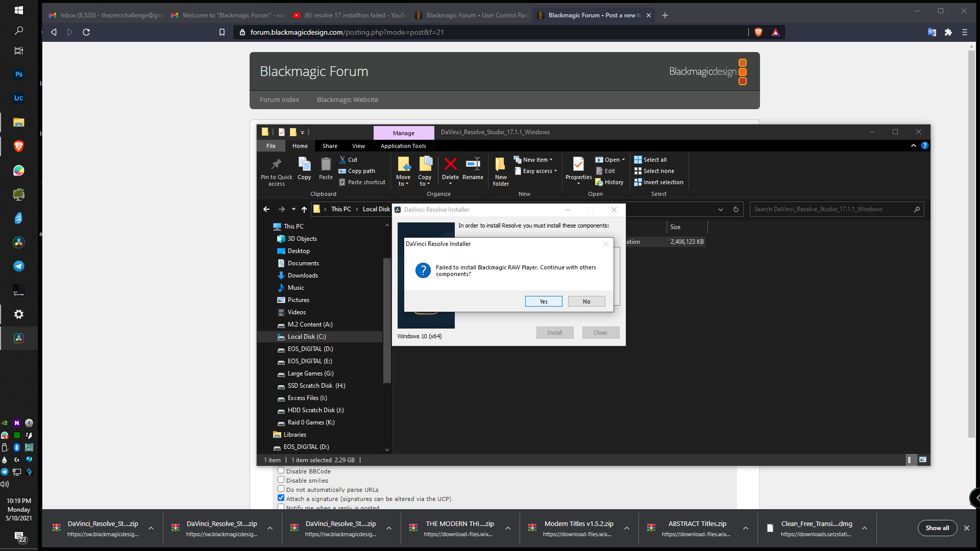Click the Brave Shields icon in address bar
This screenshot has height=551, width=980.
[x=758, y=32]
